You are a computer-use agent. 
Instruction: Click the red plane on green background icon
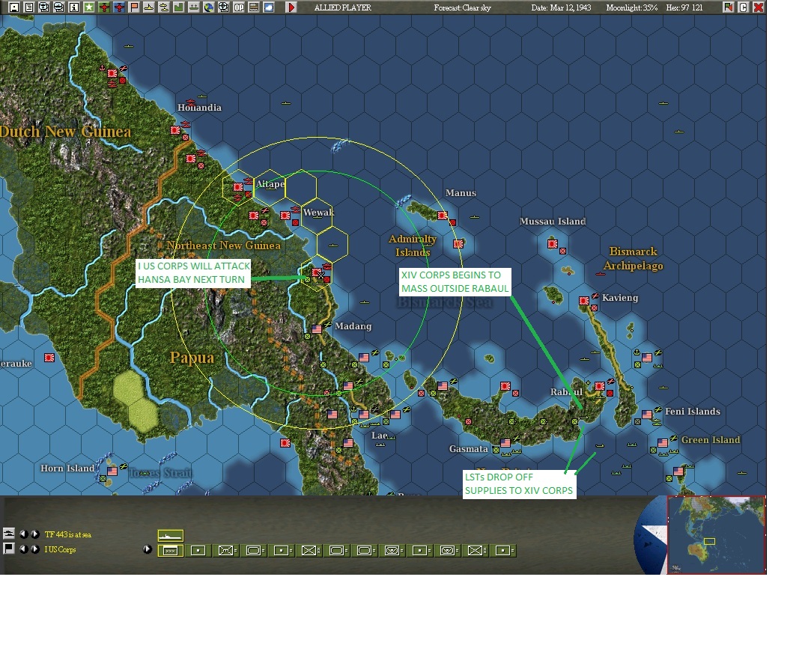[x=104, y=7]
